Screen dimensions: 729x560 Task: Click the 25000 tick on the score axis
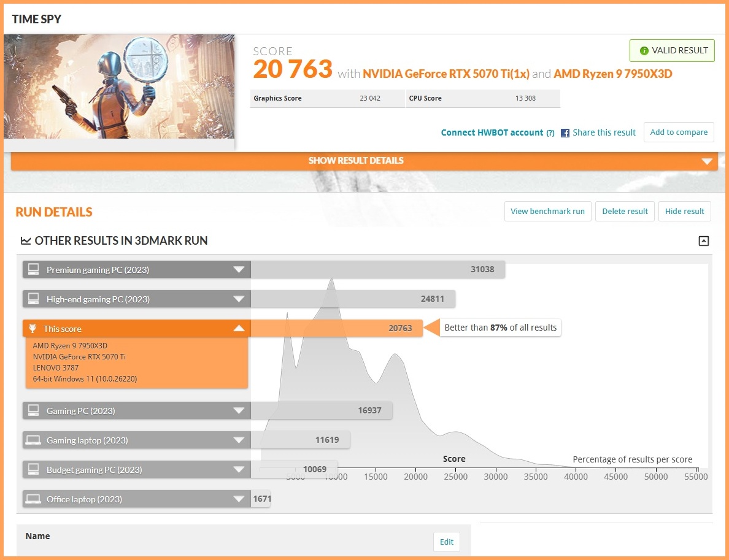pyautogui.click(x=455, y=477)
